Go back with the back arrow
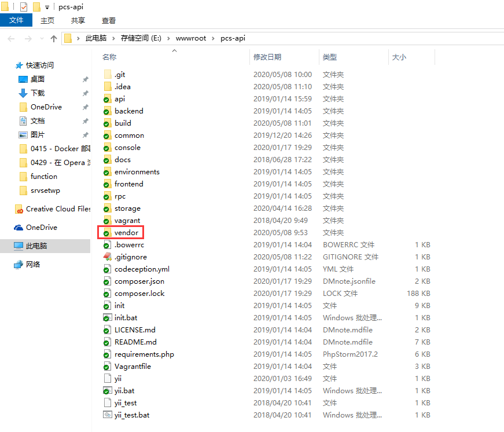Screen dimensions: 504x432 coord(11,39)
